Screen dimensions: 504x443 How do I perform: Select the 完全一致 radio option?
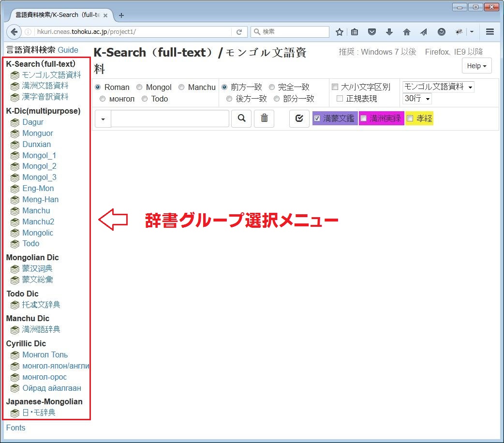click(272, 88)
